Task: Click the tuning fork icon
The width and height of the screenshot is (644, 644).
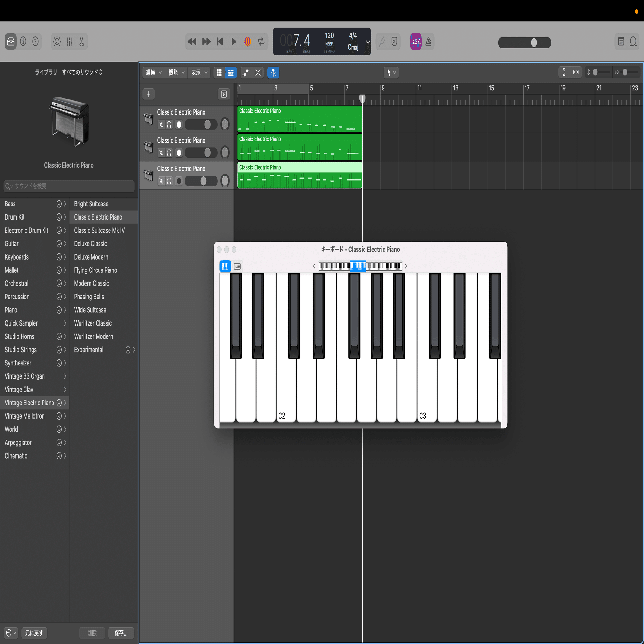Action: pos(382,41)
